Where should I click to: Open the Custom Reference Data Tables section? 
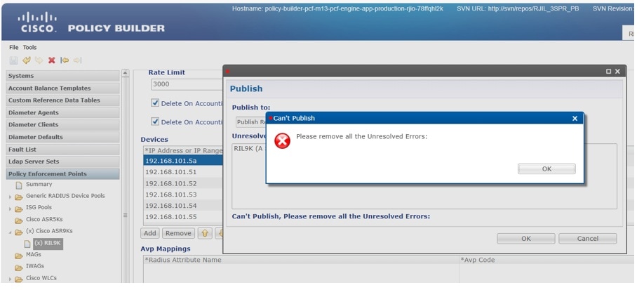pos(63,100)
